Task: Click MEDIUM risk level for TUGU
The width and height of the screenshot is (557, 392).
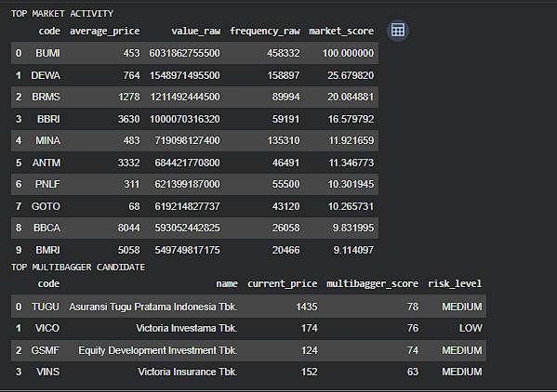Action: click(x=462, y=307)
